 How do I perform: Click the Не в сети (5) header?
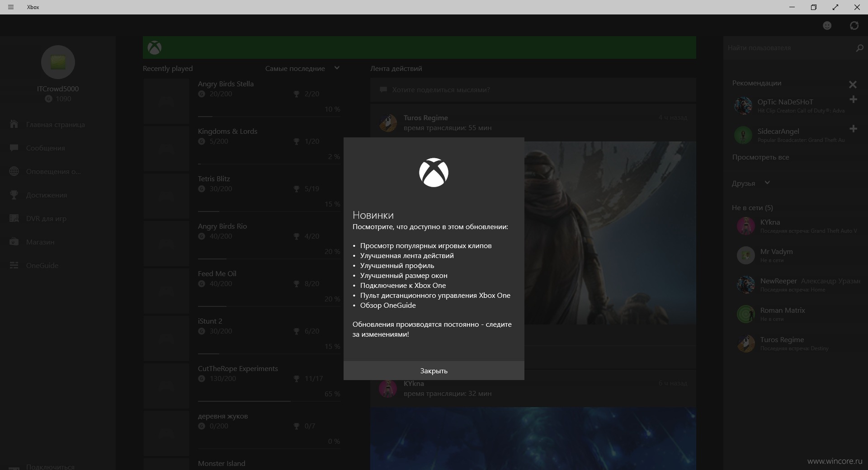pos(752,208)
